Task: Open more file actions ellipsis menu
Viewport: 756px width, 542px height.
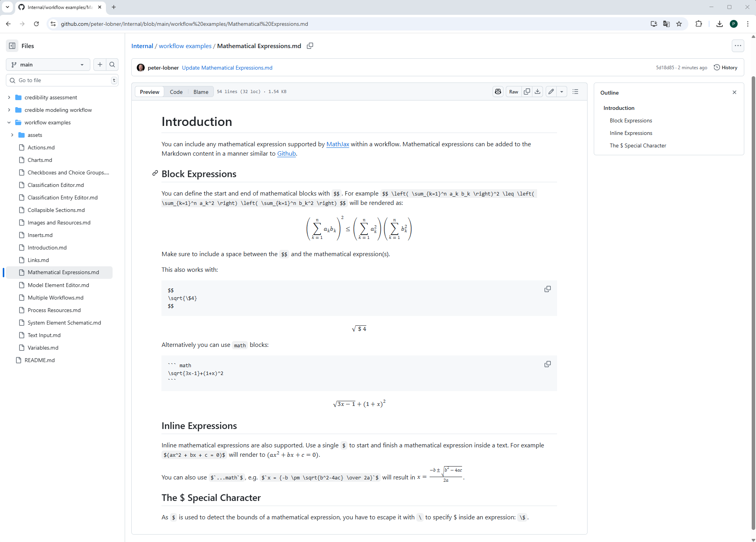Action: coord(738,46)
